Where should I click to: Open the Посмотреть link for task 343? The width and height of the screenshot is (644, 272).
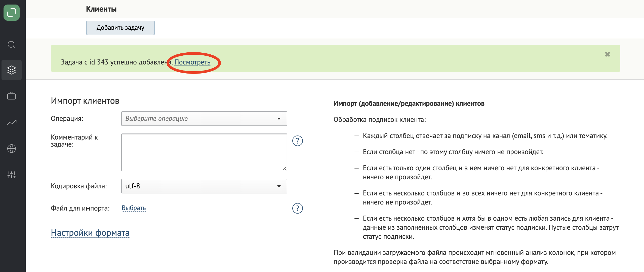[x=192, y=62]
